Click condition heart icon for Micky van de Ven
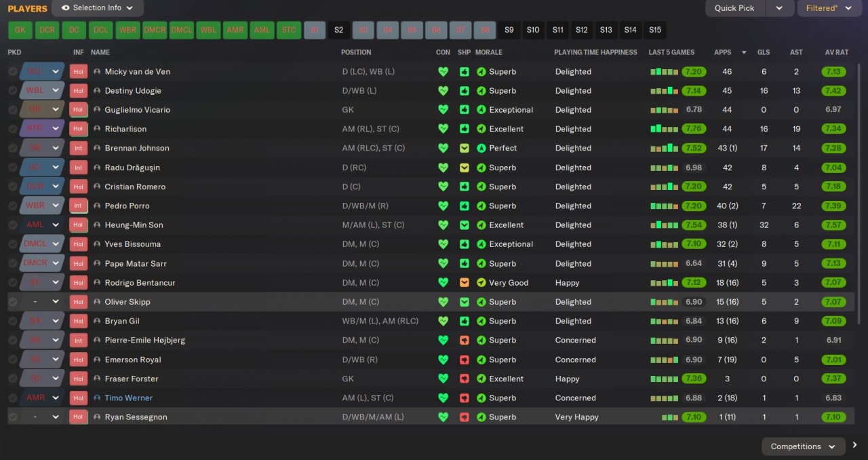 coord(443,71)
